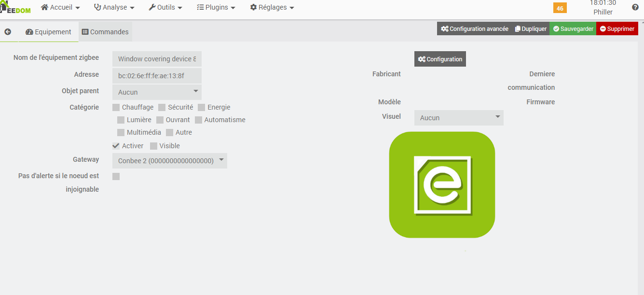Open the Analyse menu
644x295 pixels.
pos(114,7)
